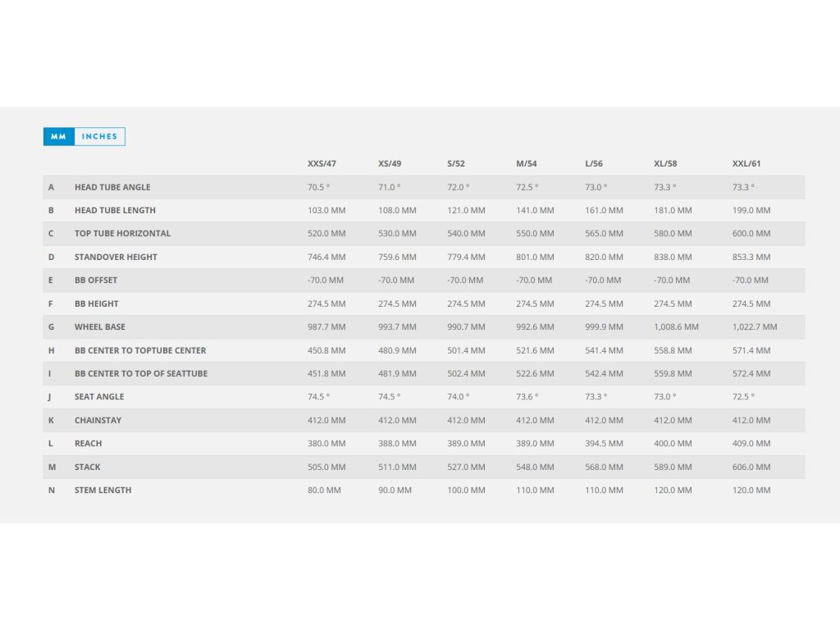Switch units to MM
Viewport: 840px width, 630px height.
(59, 137)
